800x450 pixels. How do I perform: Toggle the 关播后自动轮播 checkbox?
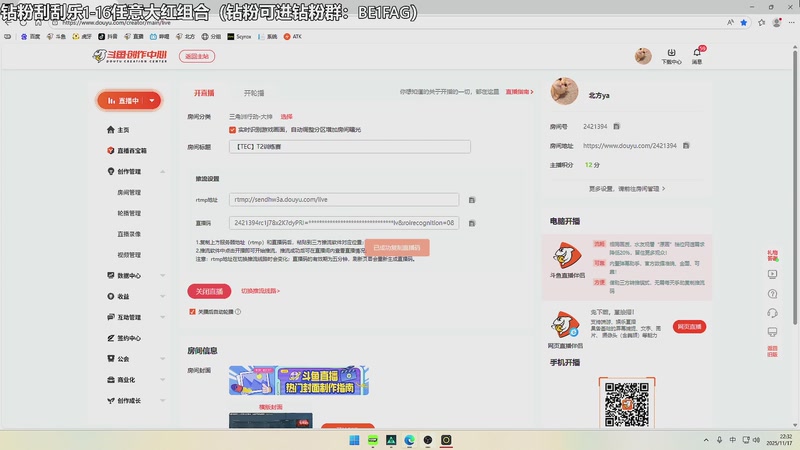tap(192, 312)
